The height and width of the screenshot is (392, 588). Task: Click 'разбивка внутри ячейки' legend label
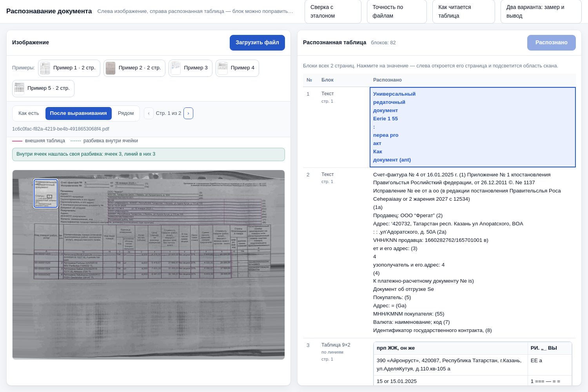tap(111, 141)
